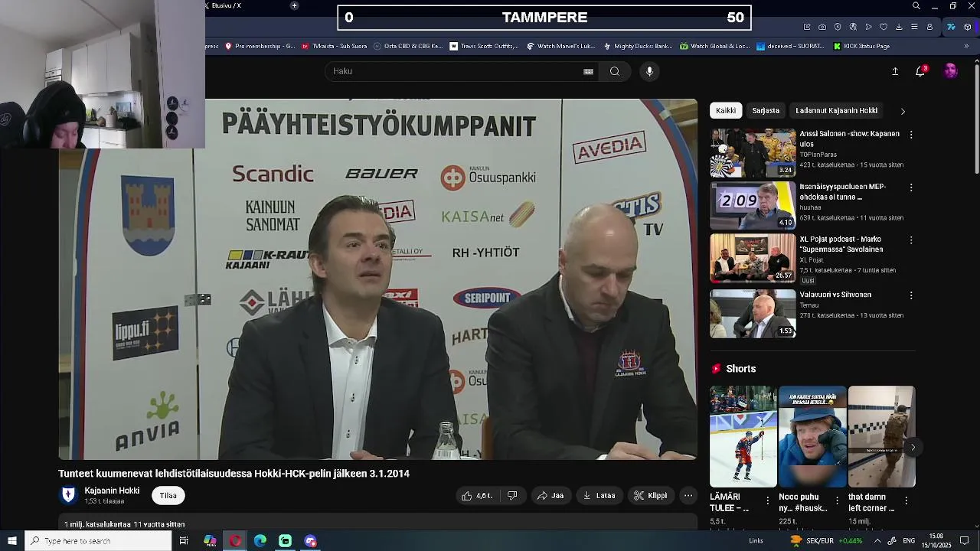Subscribe with the Tilaa button
The height and width of the screenshot is (551, 980).
[168, 496]
